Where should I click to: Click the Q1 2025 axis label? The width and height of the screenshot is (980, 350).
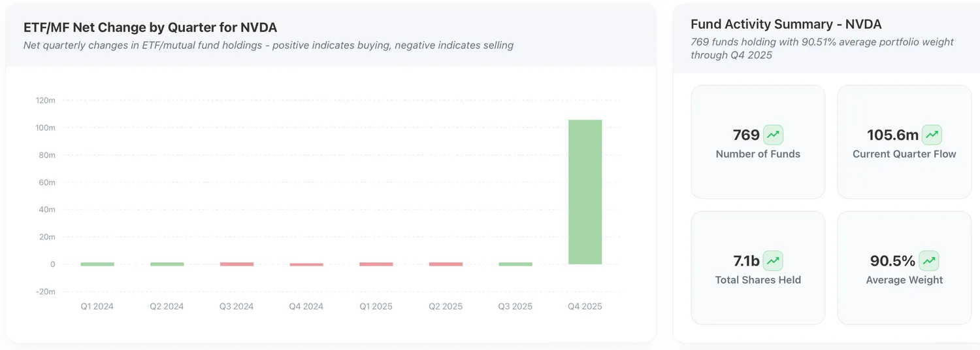click(x=376, y=306)
